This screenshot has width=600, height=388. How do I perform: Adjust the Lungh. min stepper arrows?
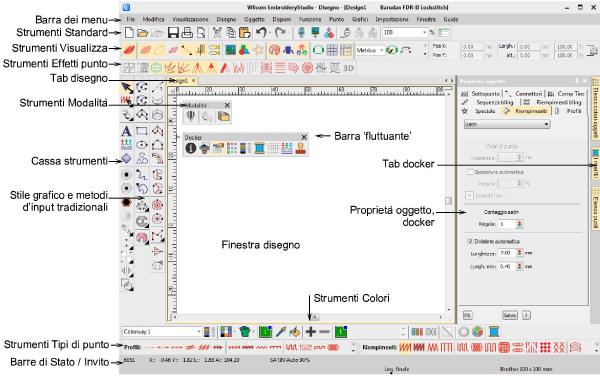click(x=519, y=266)
